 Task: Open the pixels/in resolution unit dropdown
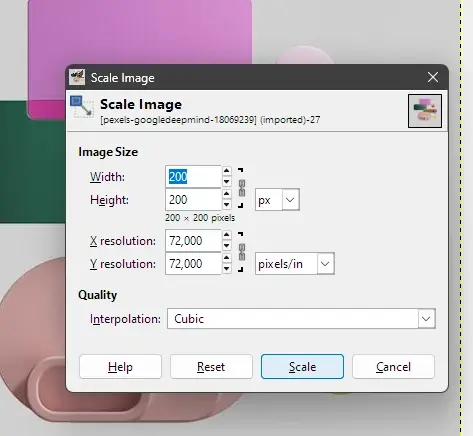click(x=295, y=264)
